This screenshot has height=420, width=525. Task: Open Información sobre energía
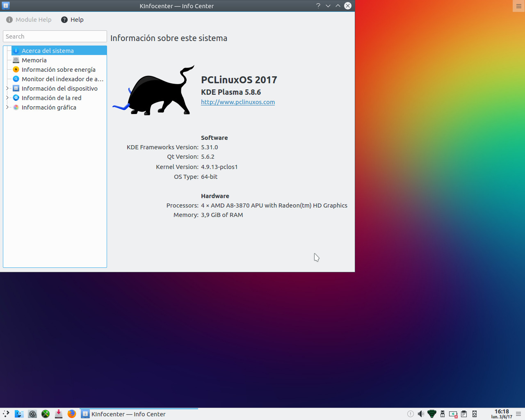coord(59,70)
